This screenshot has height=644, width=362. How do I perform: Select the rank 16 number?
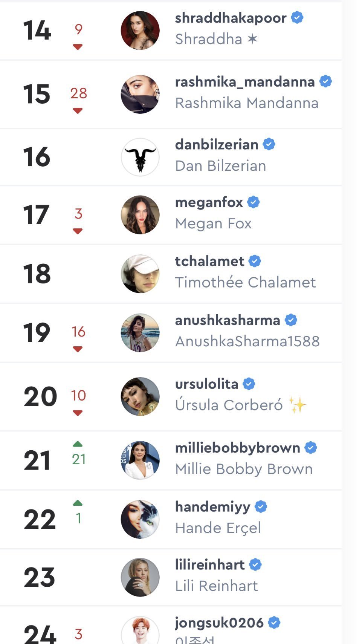pyautogui.click(x=37, y=157)
